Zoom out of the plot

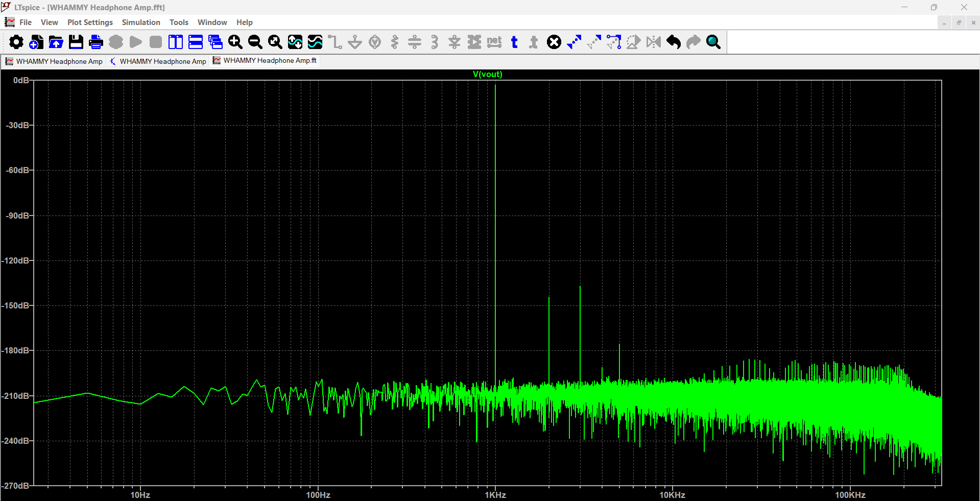click(255, 42)
